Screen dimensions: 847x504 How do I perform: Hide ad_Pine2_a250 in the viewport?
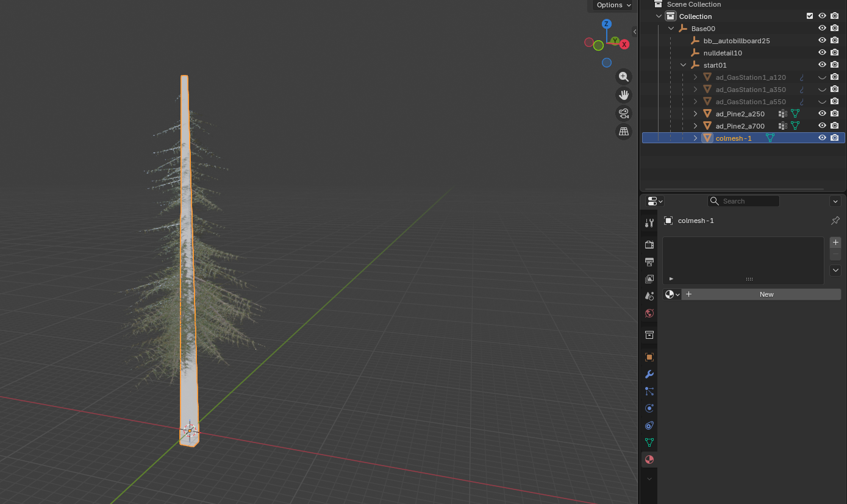click(x=822, y=113)
